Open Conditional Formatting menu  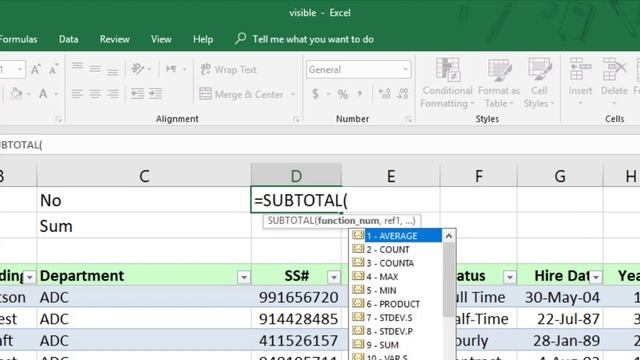pyautogui.click(x=447, y=83)
